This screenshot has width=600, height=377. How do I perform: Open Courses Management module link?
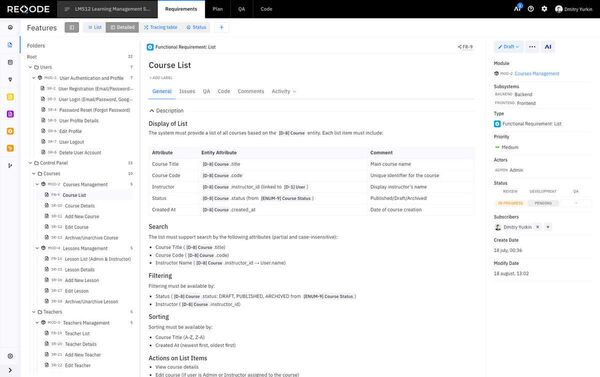click(x=537, y=73)
